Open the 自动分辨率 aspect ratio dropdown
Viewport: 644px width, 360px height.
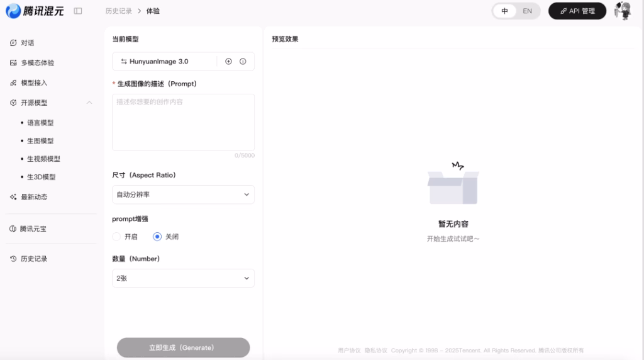[183, 194]
